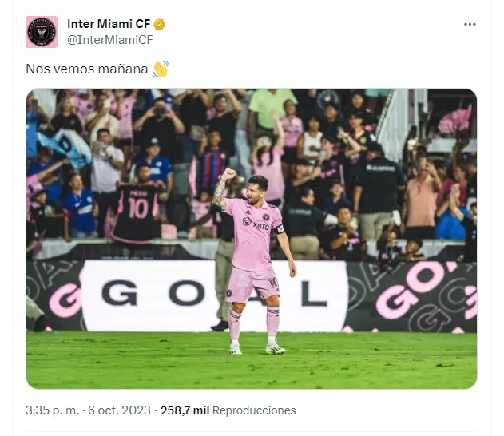Click the sponsor logo on the player's shirt
This screenshot has width=504, height=436.
260,225
